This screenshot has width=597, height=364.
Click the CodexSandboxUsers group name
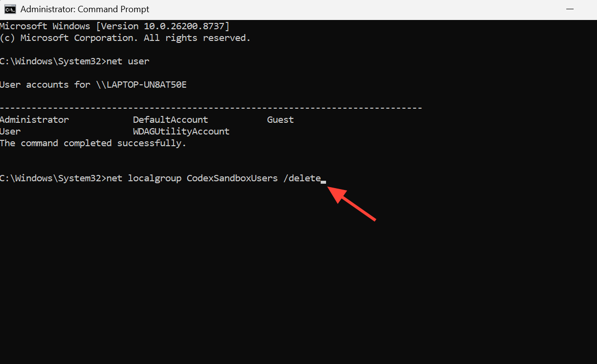(232, 178)
